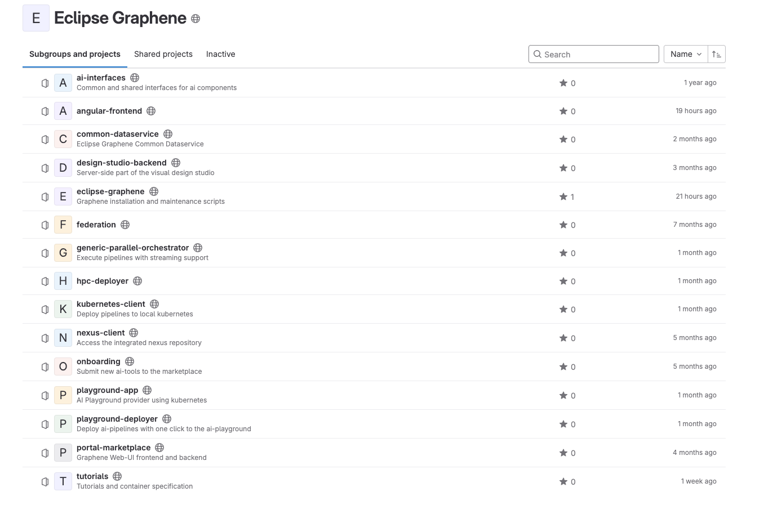Open the playground-deployer project link
Image resolution: width=764 pixels, height=532 pixels.
pyautogui.click(x=117, y=419)
